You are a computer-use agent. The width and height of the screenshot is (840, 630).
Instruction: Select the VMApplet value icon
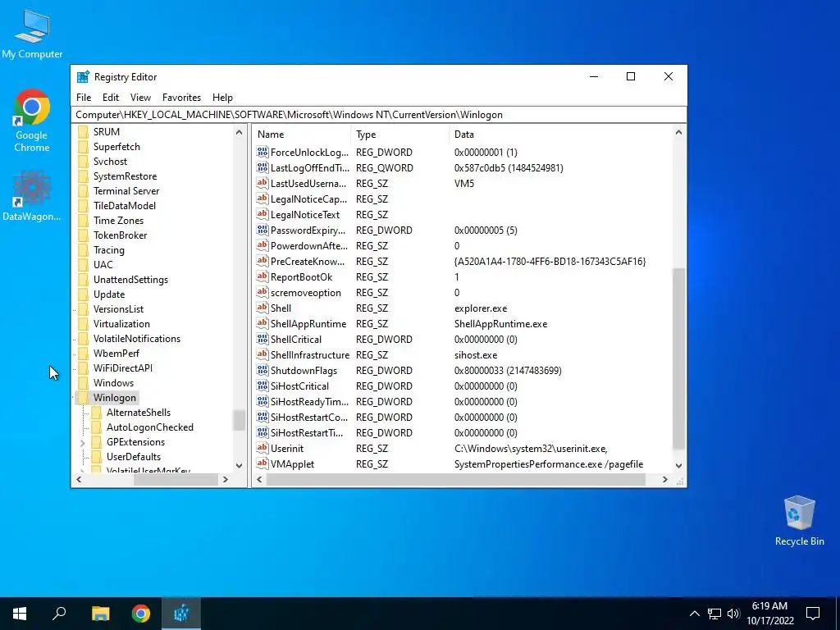pyautogui.click(x=262, y=464)
